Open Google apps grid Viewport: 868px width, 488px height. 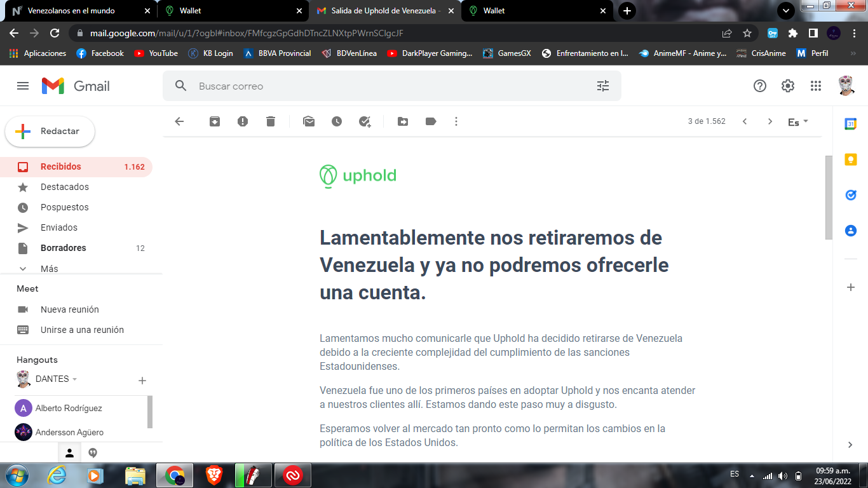[816, 86]
